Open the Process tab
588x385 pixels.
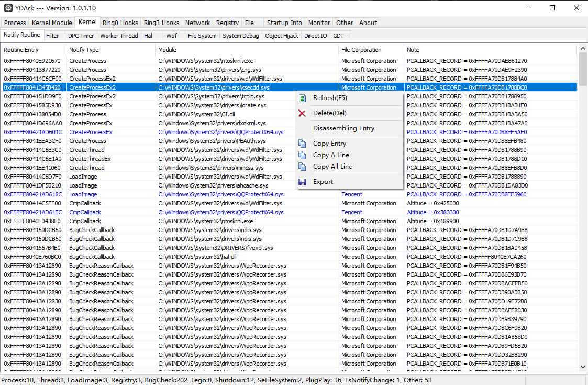[x=15, y=23]
